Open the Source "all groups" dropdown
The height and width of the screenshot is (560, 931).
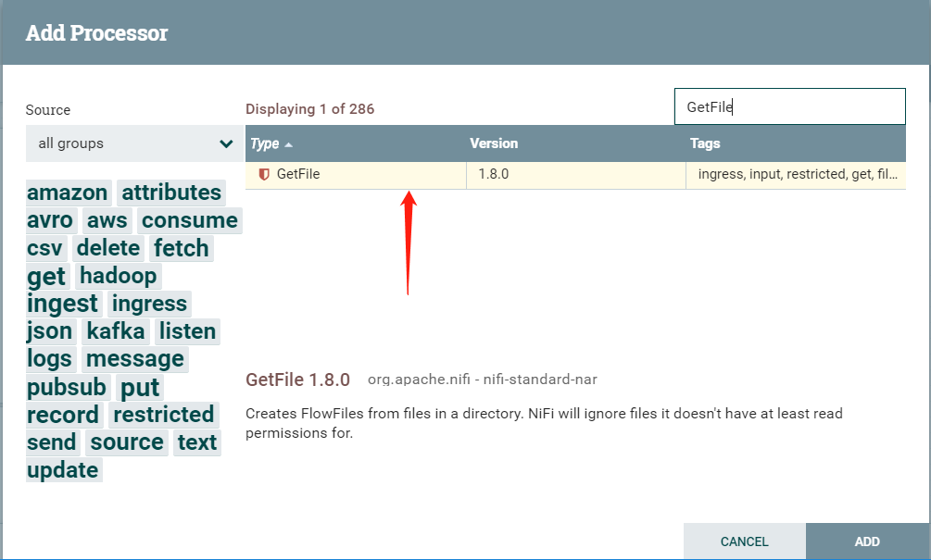pos(134,143)
